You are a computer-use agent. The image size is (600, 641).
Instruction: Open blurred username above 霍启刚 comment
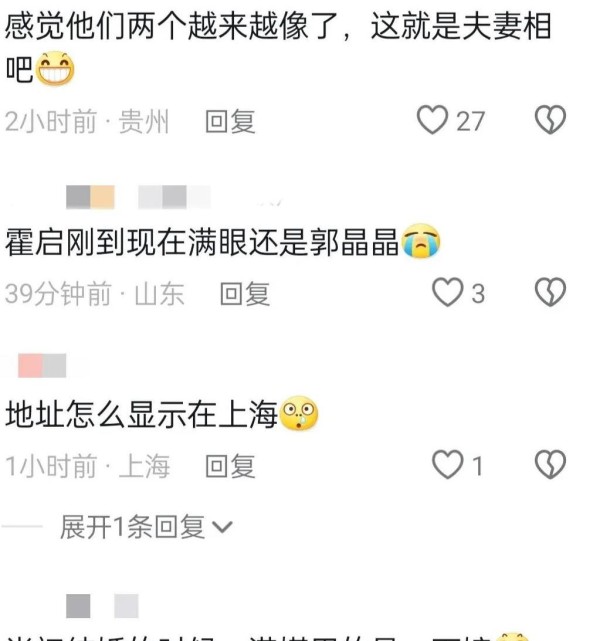[138, 197]
